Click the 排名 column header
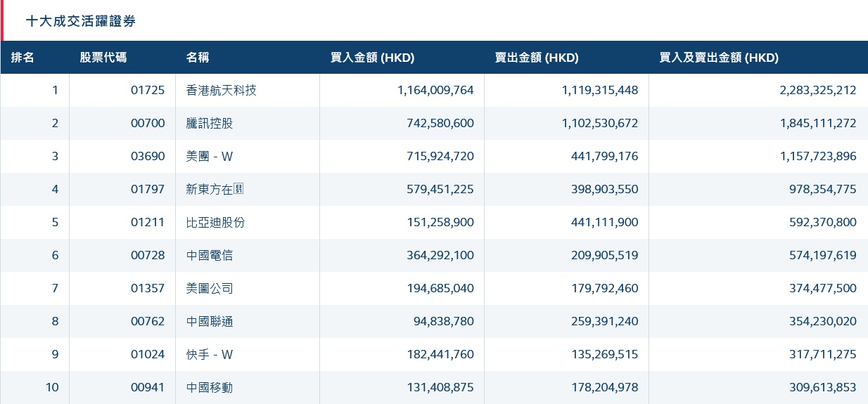Image resolution: width=868 pixels, height=404 pixels. click(x=23, y=58)
